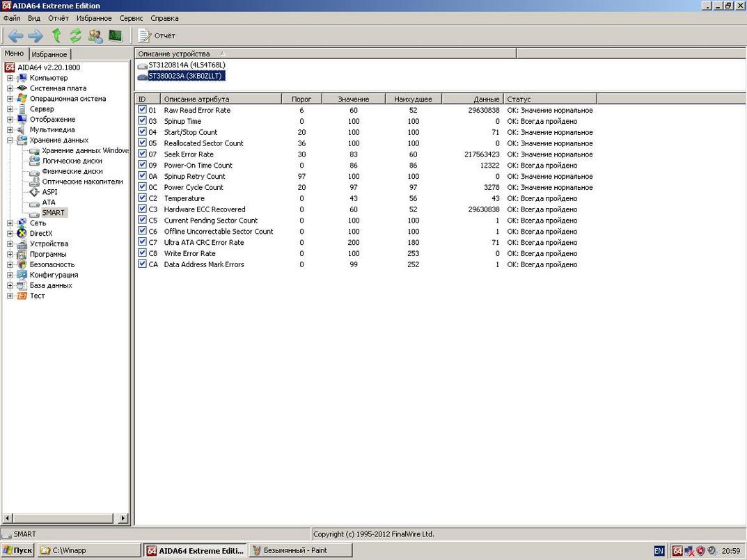This screenshot has height=560, width=747.
Task: Open the Справка menu
Action: pos(164,18)
